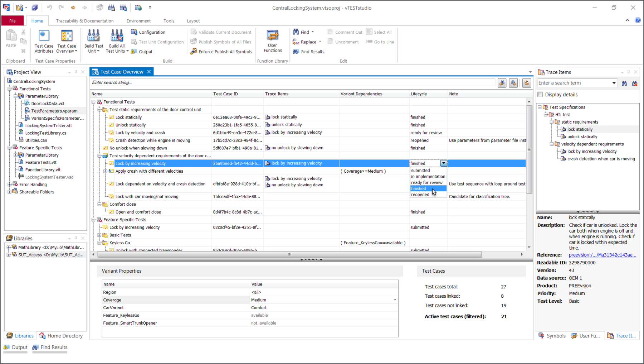This screenshot has width=644, height=364.
Task: Click the Paste clipboard icon
Action: [11, 35]
